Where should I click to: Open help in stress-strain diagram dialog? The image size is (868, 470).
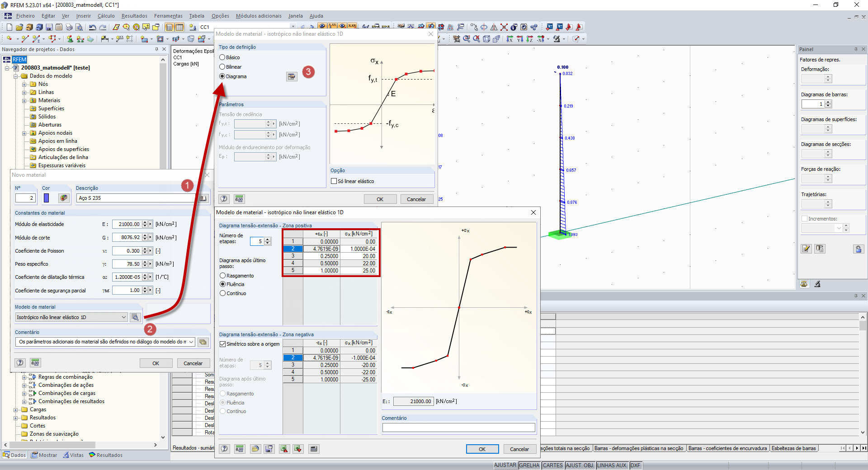click(224, 449)
